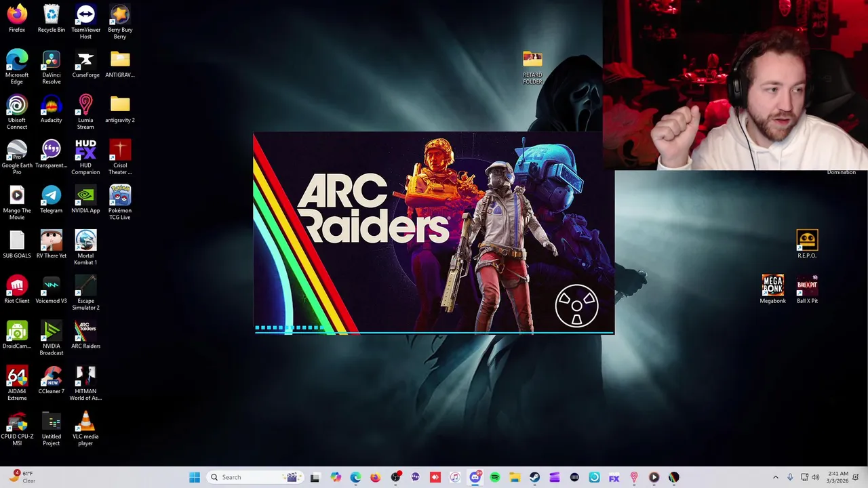868x488 pixels.
Task: Open iTunes music icon in taskbar
Action: pyautogui.click(x=455, y=477)
